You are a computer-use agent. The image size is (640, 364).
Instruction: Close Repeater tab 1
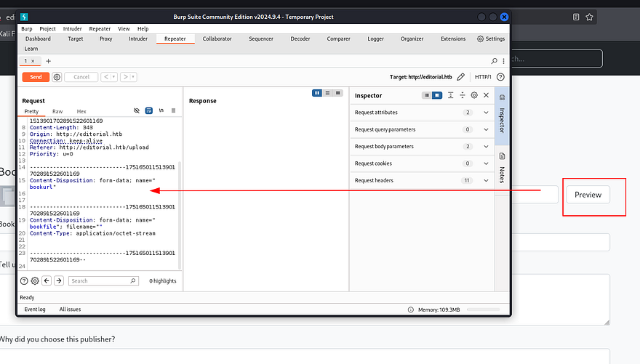33,61
